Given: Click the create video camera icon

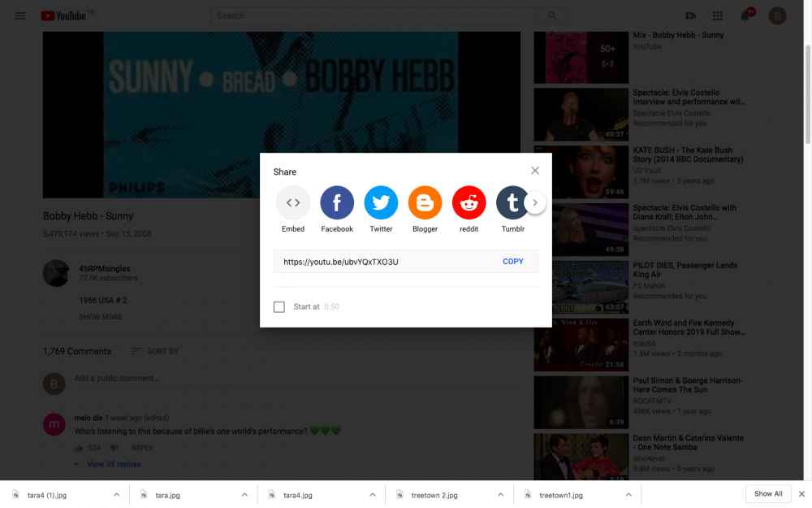Looking at the screenshot, I should point(691,15).
